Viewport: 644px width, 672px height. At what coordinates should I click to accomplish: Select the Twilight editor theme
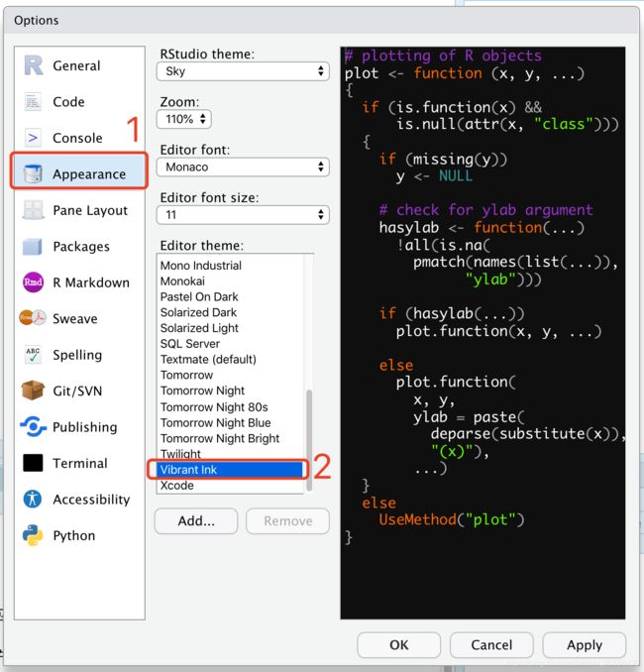tap(231, 454)
